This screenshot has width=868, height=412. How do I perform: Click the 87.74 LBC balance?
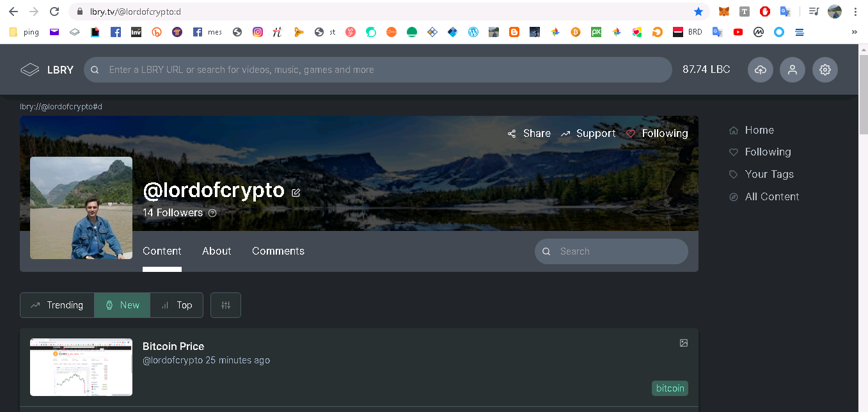tap(706, 70)
